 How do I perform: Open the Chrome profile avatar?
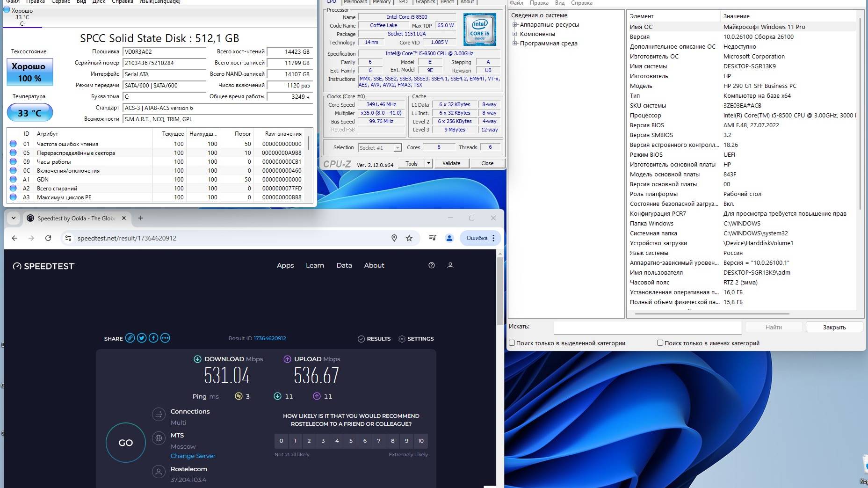[449, 238]
